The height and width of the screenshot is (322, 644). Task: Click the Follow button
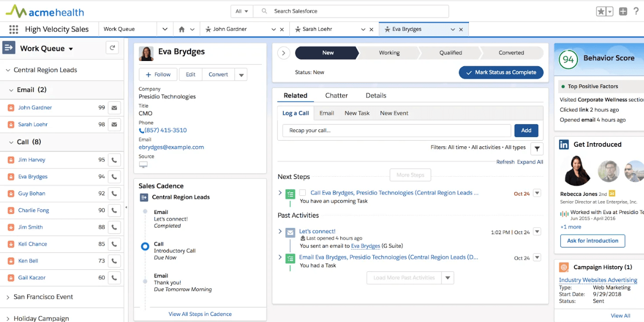[x=158, y=74]
